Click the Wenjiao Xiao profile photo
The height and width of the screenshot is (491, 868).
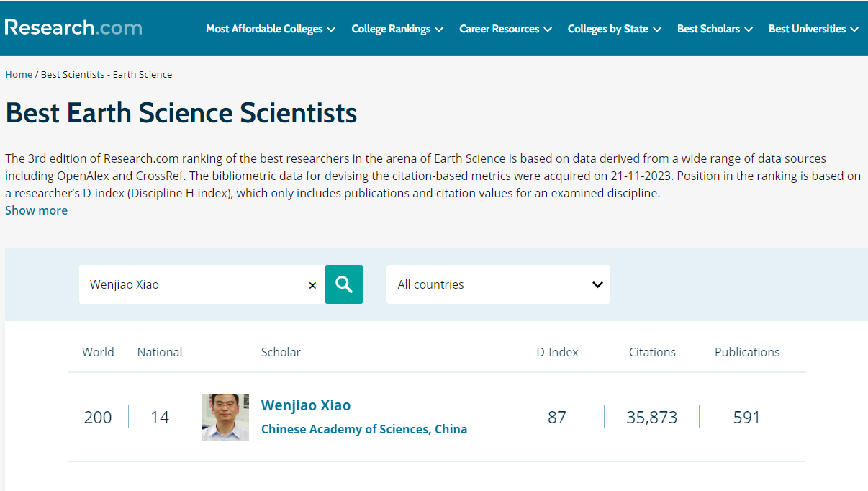click(225, 417)
